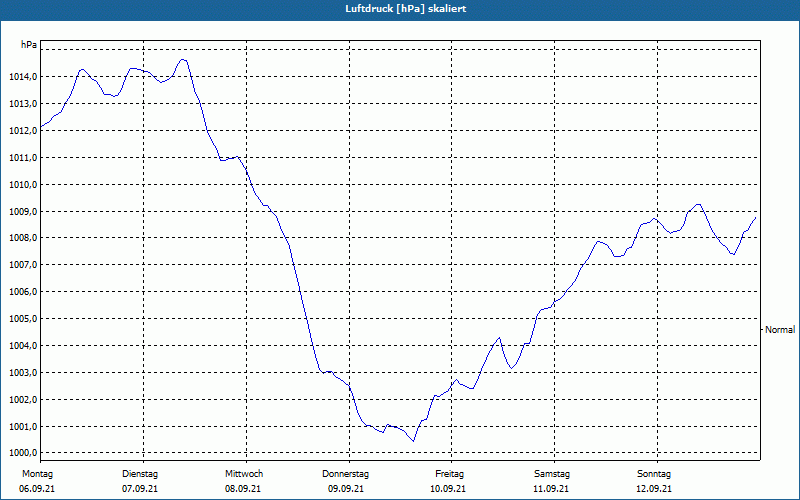Click the 1007,0 axis value

pos(23,265)
